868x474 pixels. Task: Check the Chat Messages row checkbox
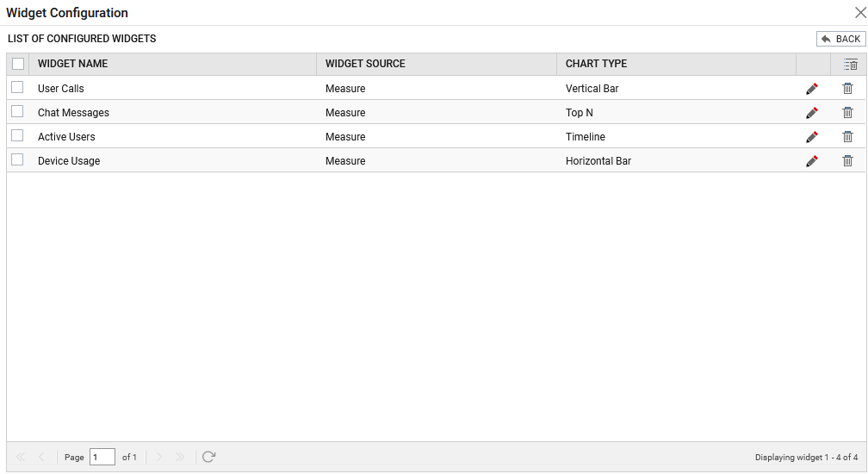pyautogui.click(x=17, y=111)
